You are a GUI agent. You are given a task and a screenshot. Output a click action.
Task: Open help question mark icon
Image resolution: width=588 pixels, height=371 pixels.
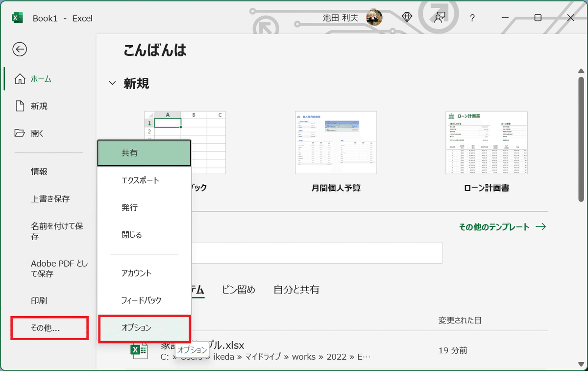[x=472, y=18]
